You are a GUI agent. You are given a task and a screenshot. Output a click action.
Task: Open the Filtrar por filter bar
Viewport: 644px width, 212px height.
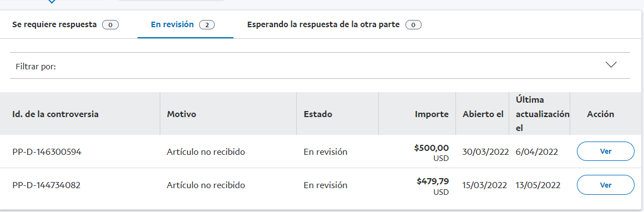320,65
